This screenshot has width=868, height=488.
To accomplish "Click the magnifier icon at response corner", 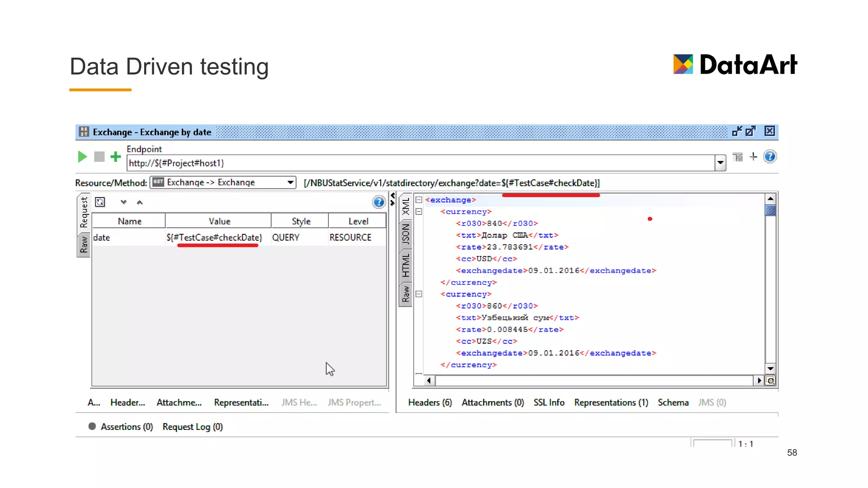I will coord(771,380).
